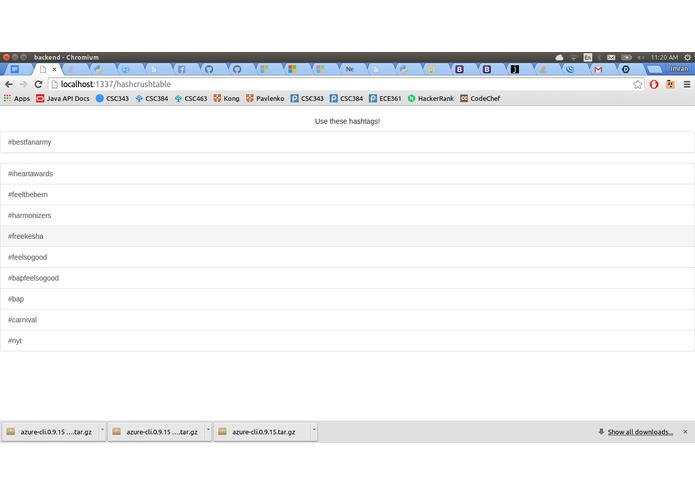Open the Pavlenko bookmark
Image resolution: width=695 pixels, height=494 pixels.
[x=265, y=98]
